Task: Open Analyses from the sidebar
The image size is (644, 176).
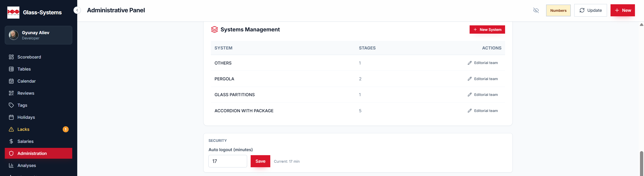Action: coord(39,165)
